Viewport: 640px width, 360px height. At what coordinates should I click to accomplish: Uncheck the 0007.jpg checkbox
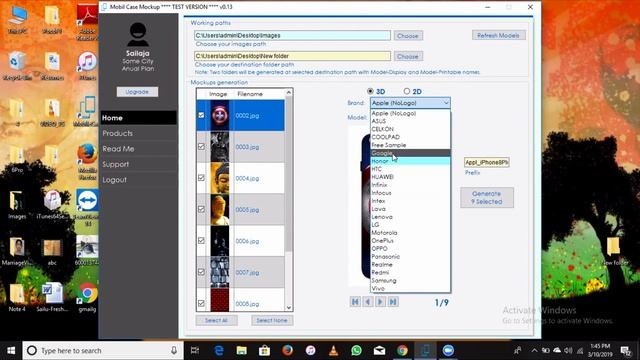pyautogui.click(x=201, y=272)
